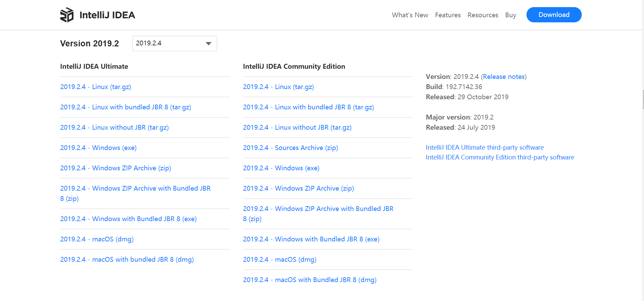Click the IntelliJ IDEA Community Edition heading

pos(294,66)
